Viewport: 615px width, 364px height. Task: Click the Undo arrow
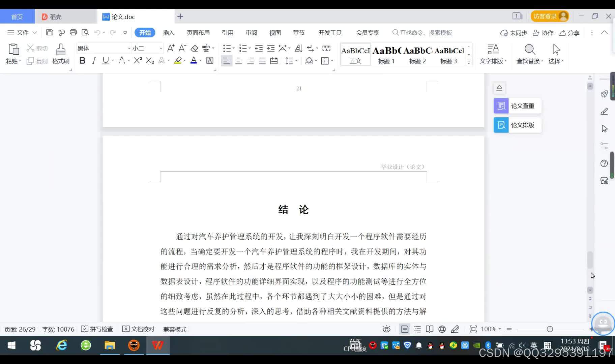point(97,32)
